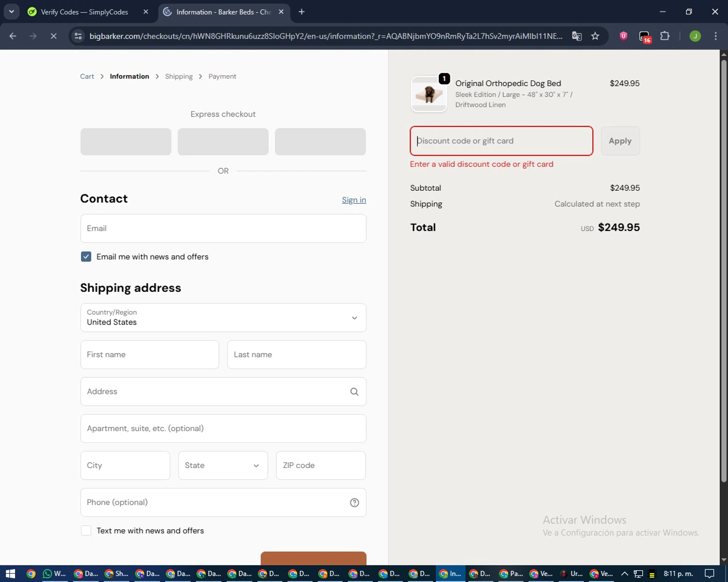Click the Phone (optional) field
The width and height of the screenshot is (728, 582).
click(223, 502)
